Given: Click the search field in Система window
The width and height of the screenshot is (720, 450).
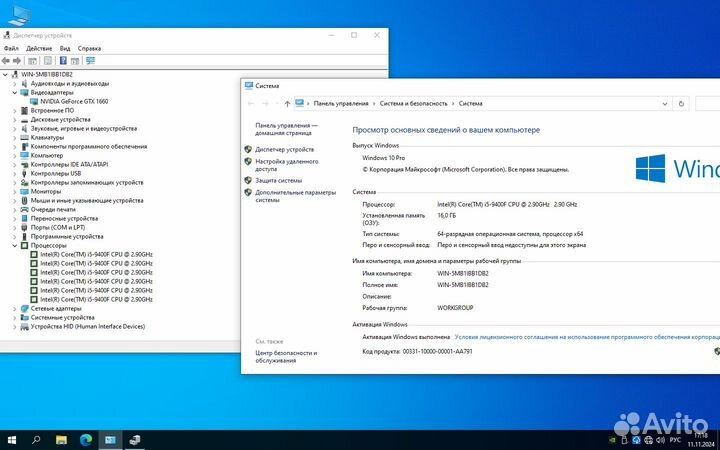Looking at the screenshot, I should (708, 104).
